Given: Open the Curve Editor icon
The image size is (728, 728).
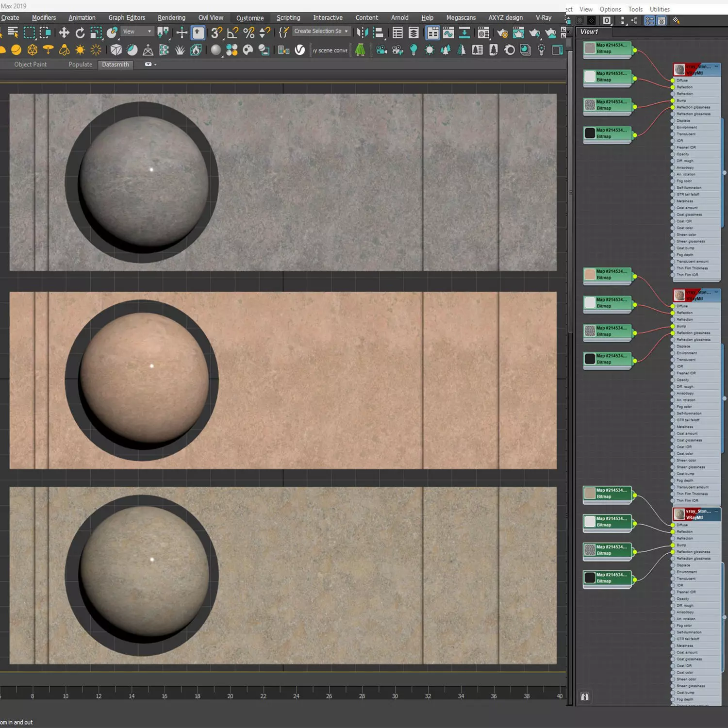Looking at the screenshot, I should point(448,33).
